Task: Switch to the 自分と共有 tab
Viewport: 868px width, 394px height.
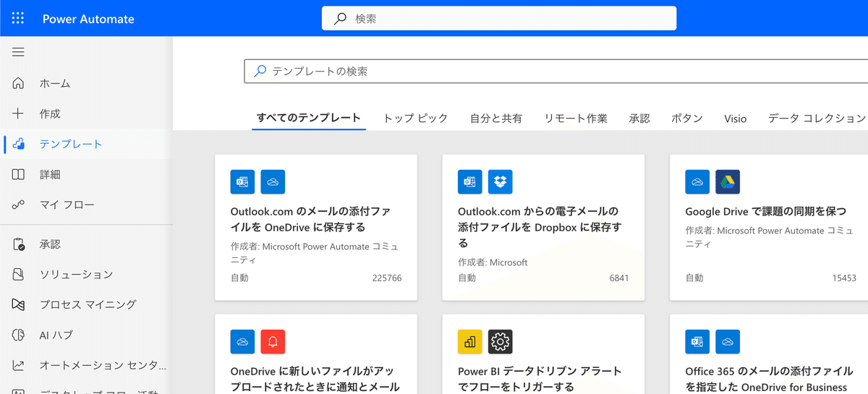Action: 496,118
